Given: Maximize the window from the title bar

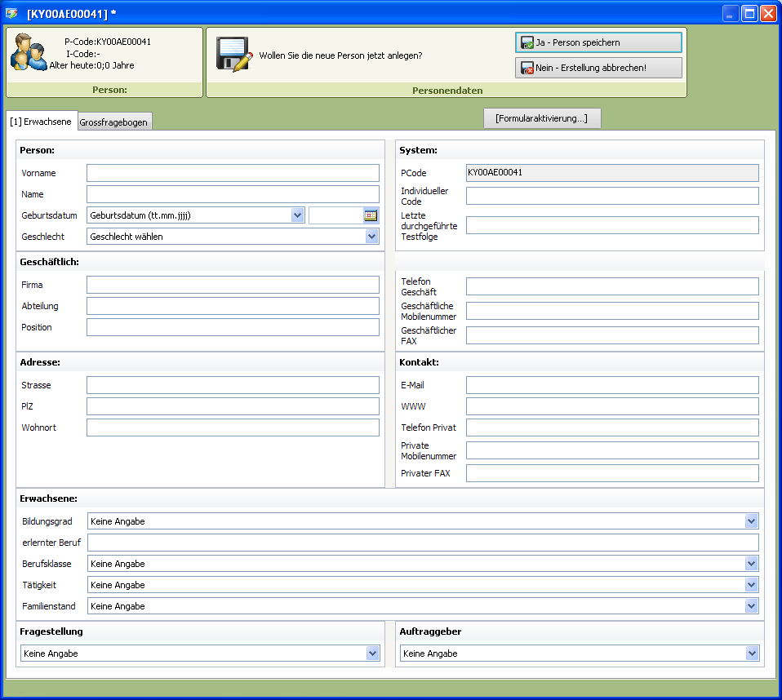Looking at the screenshot, I should click(x=749, y=14).
